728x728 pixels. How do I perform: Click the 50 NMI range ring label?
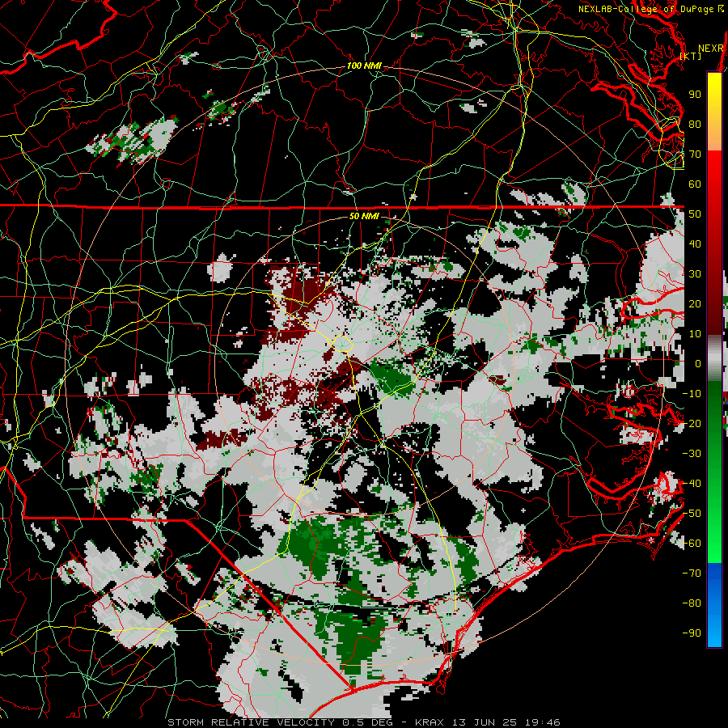click(x=364, y=216)
